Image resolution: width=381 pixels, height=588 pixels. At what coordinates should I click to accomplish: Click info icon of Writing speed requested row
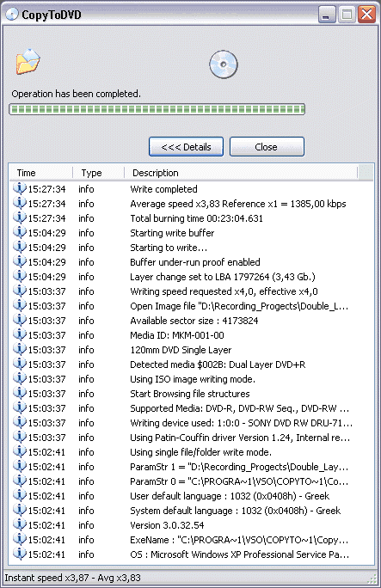[x=20, y=291]
